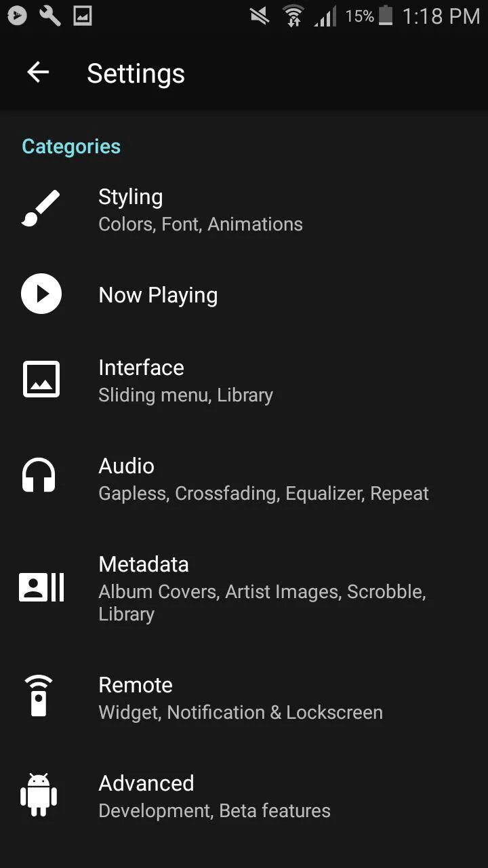This screenshot has height=868, width=488.
Task: Open Metadata settings
Action: pyautogui.click(x=244, y=589)
